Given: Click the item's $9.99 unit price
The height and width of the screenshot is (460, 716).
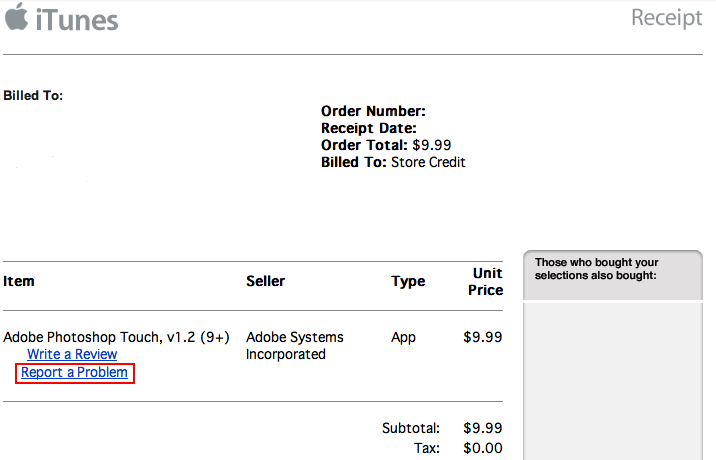Looking at the screenshot, I should pos(482,337).
